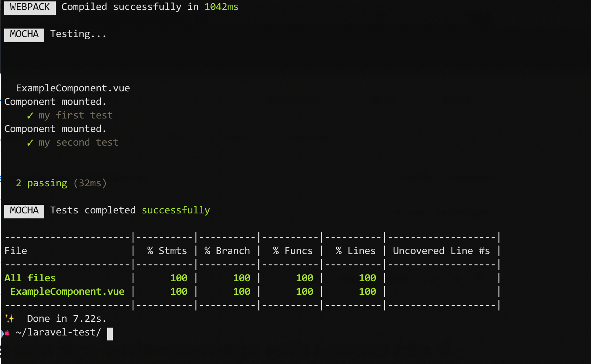Click ExampleComponent.vue in the coverage table
This screenshot has width=591, height=364.
tap(68, 291)
